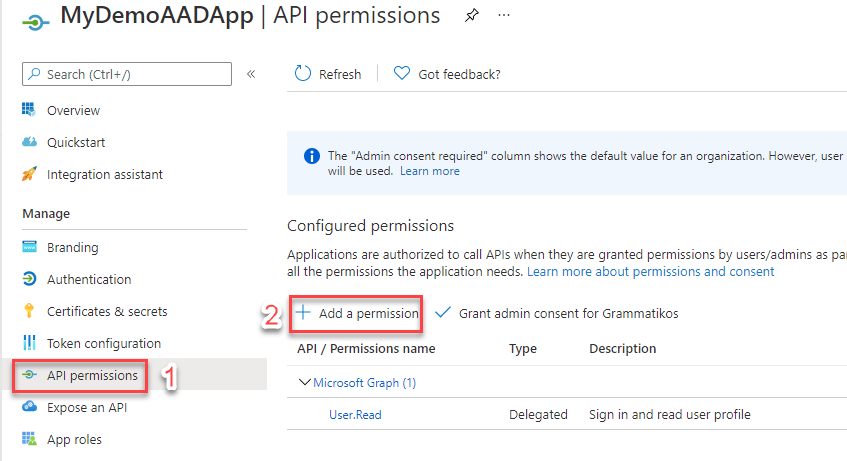This screenshot has width=847, height=461.
Task: Click the Manage section heading
Action: pos(46,213)
